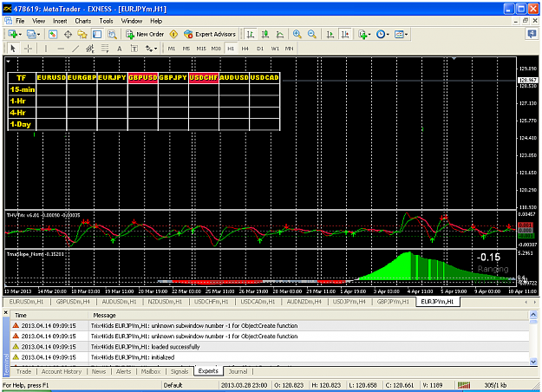
Task: Open the Insert menu
Action: pyautogui.click(x=60, y=21)
